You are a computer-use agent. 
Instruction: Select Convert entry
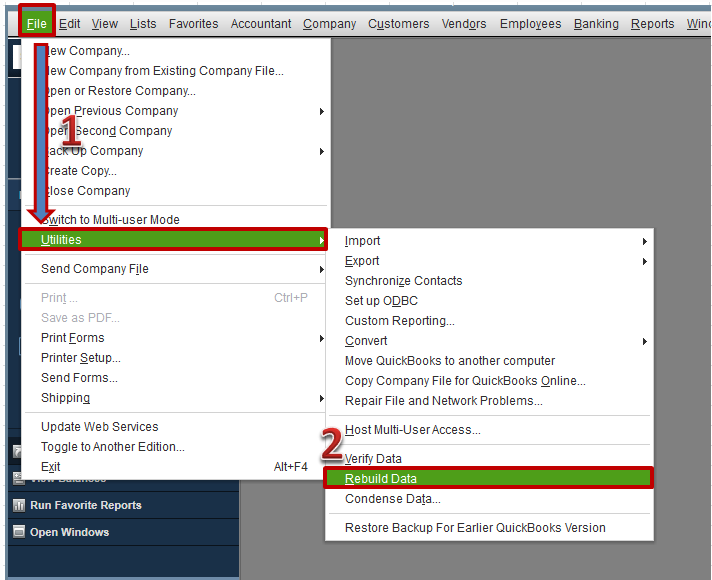coord(366,341)
